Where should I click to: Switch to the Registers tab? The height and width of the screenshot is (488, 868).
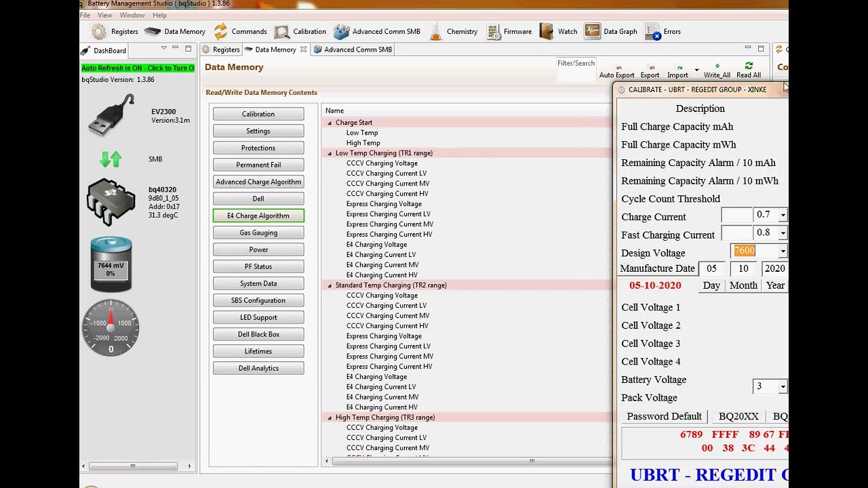click(221, 49)
